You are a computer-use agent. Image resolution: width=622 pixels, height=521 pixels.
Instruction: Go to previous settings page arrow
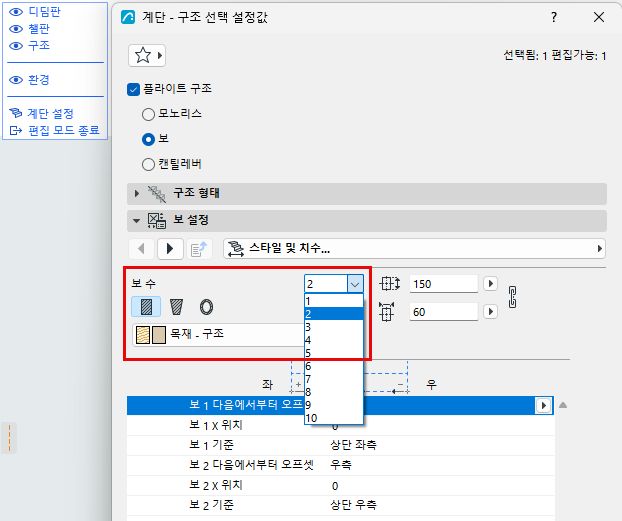[141, 249]
